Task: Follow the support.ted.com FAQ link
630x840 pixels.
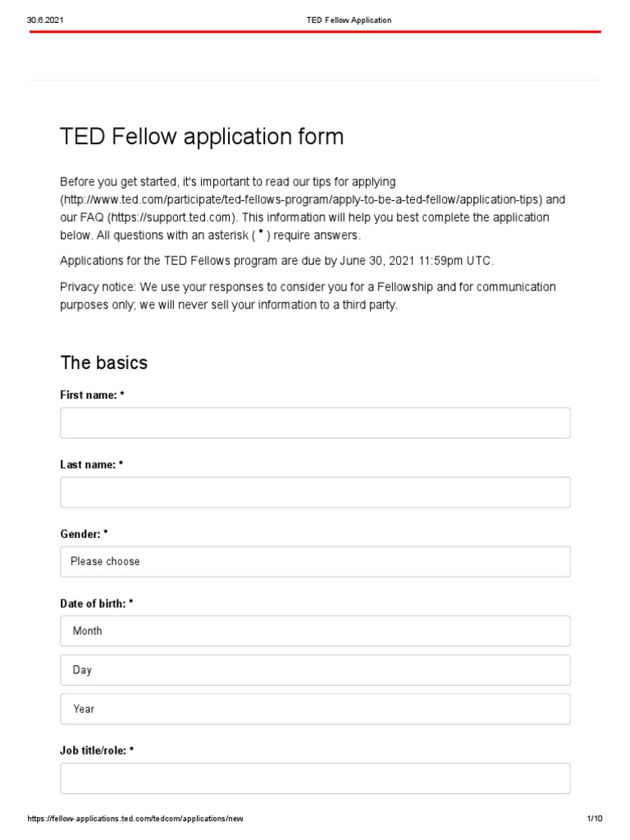Action: (x=171, y=217)
